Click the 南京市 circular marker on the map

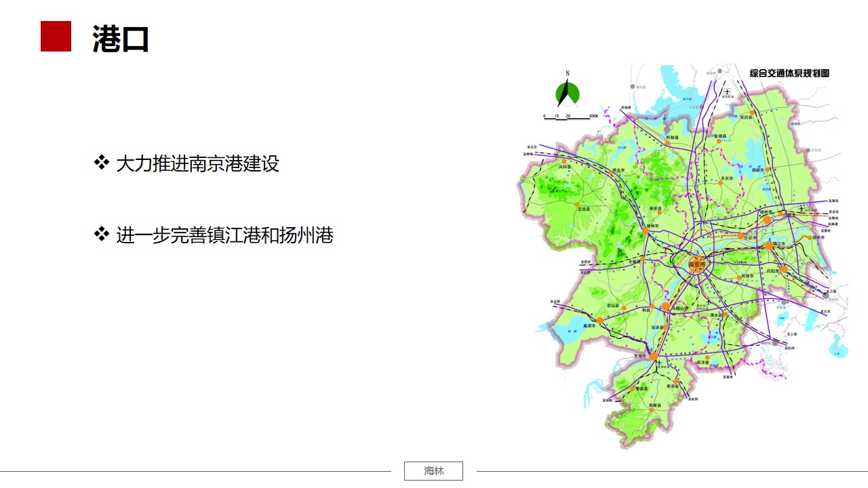point(697,265)
